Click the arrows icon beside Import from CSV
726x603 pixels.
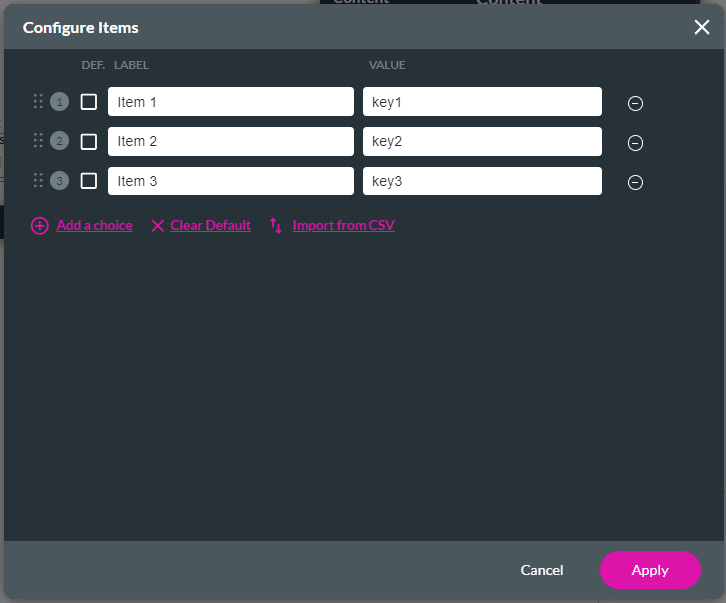(276, 226)
